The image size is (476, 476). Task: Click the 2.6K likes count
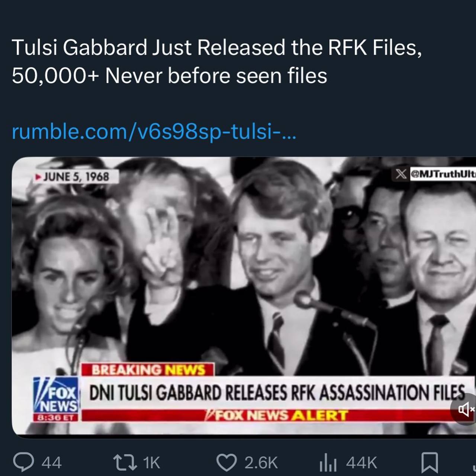[261, 463]
